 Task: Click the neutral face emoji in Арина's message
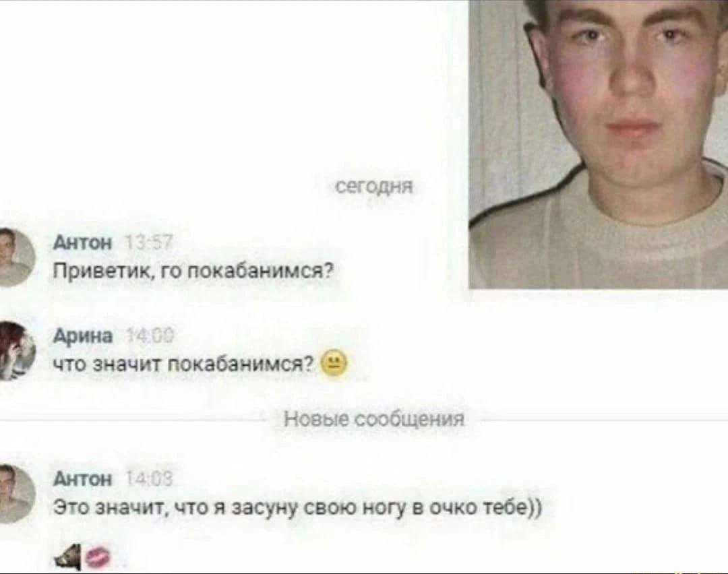tap(334, 363)
